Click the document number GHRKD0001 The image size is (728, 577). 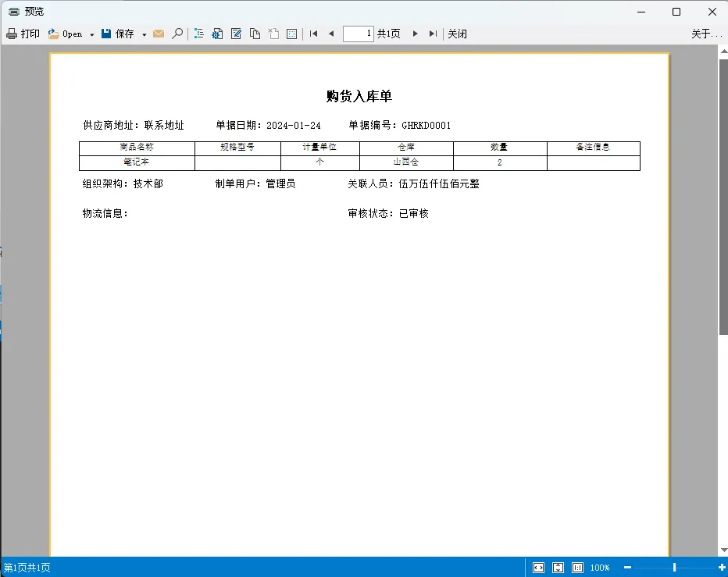pyautogui.click(x=426, y=126)
